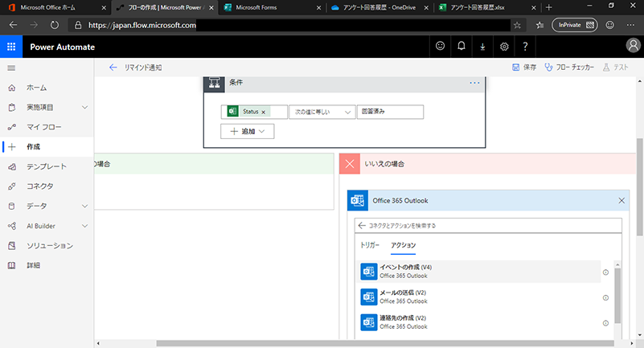Click the help question mark icon
This screenshot has width=644, height=348.
click(x=525, y=47)
